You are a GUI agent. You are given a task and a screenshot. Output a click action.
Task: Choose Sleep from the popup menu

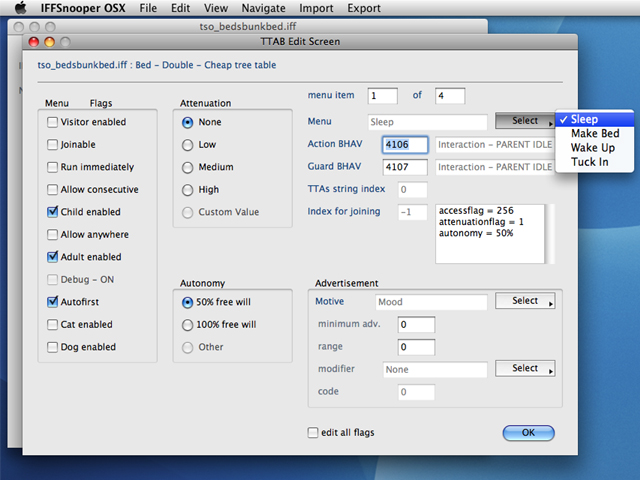[595, 119]
